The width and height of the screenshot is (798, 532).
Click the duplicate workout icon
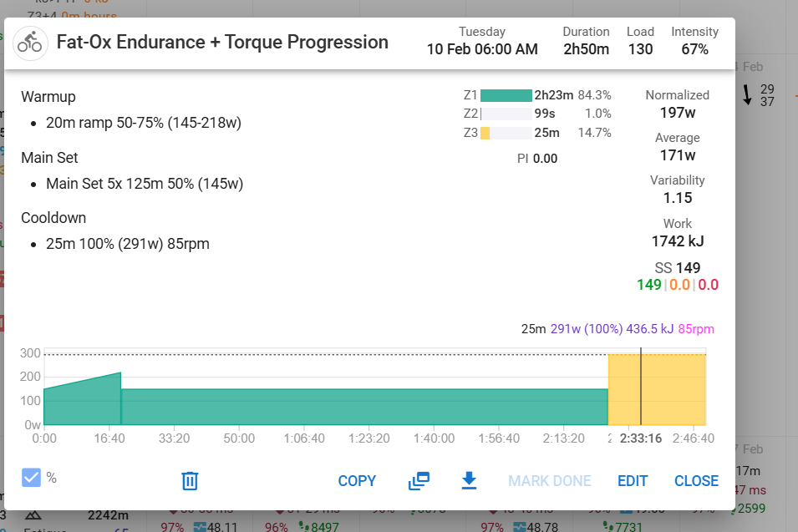click(x=419, y=480)
